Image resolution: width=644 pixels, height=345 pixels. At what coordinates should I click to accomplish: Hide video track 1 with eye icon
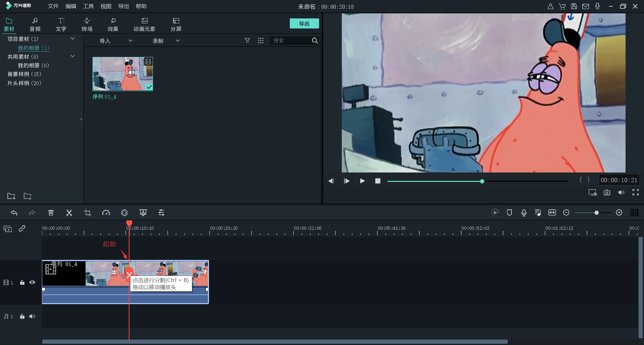click(x=32, y=282)
